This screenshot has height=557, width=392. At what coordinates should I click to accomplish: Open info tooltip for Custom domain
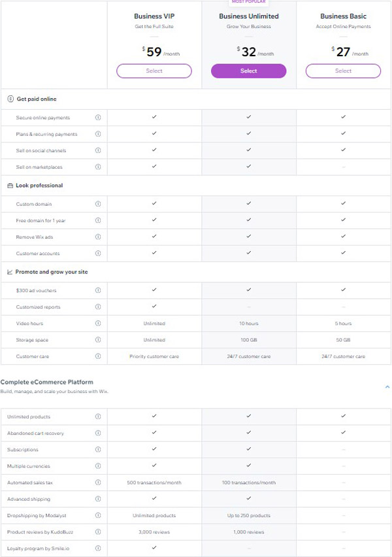coord(98,204)
